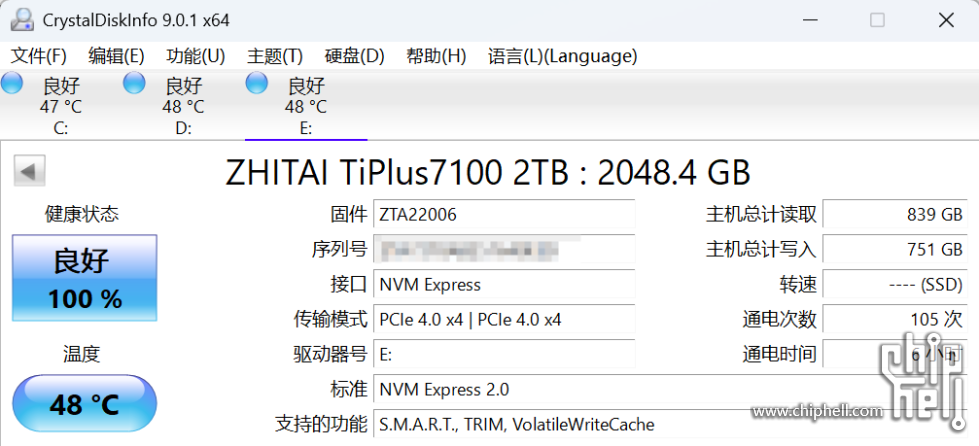Click the 主机总计写入 label

click(761, 250)
